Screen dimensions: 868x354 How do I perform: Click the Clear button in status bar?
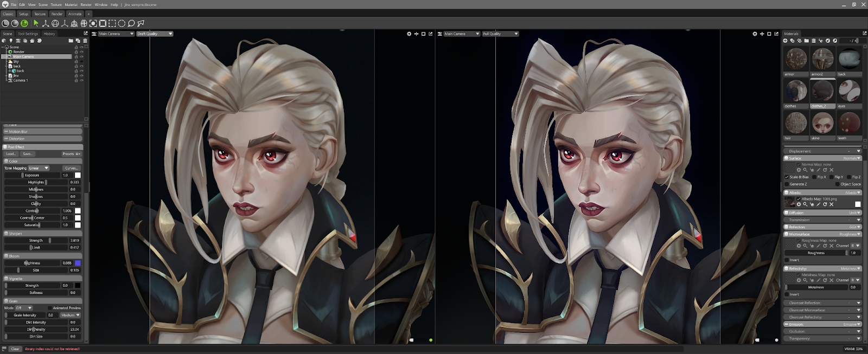(15, 349)
